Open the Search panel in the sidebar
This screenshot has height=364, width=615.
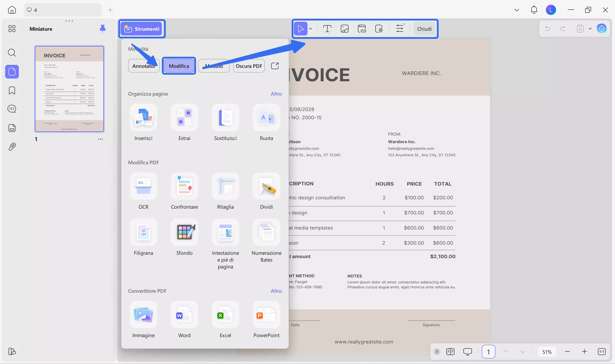point(12,53)
